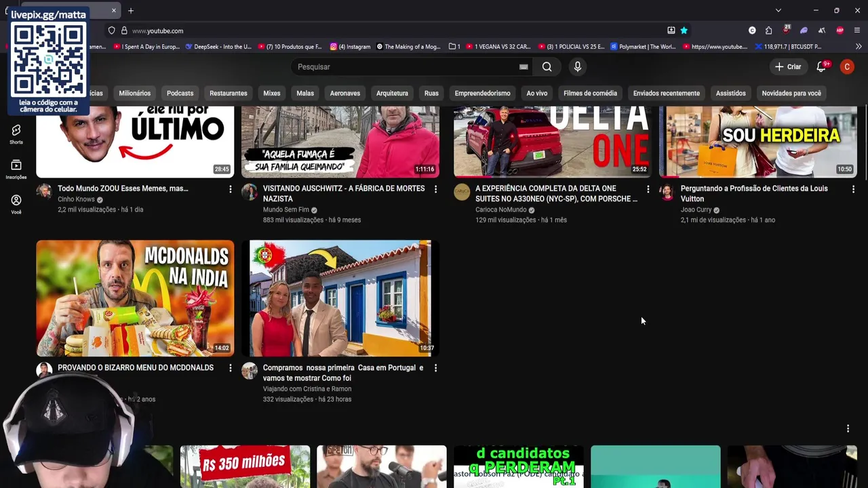Open the bookmark folder named 1
868x488 pixels.
point(454,47)
